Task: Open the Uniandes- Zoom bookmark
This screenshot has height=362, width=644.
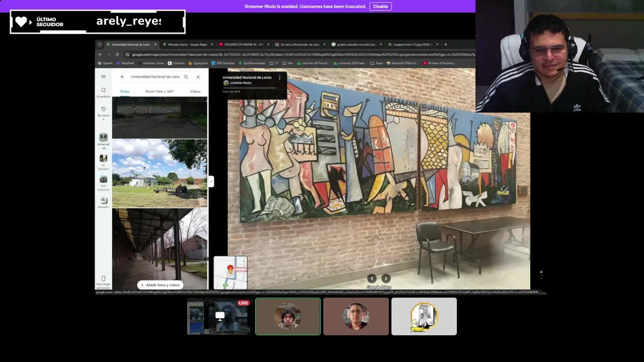Action: click(x=151, y=63)
